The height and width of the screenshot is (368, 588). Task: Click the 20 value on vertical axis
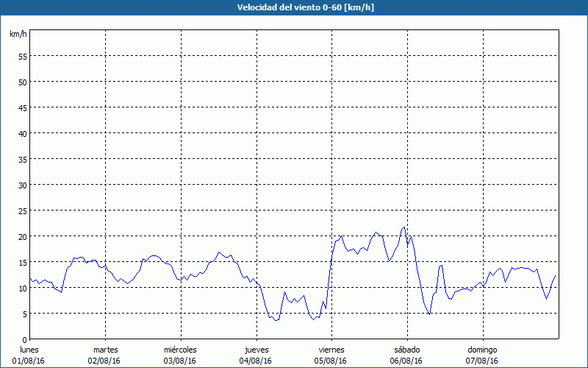(22, 236)
